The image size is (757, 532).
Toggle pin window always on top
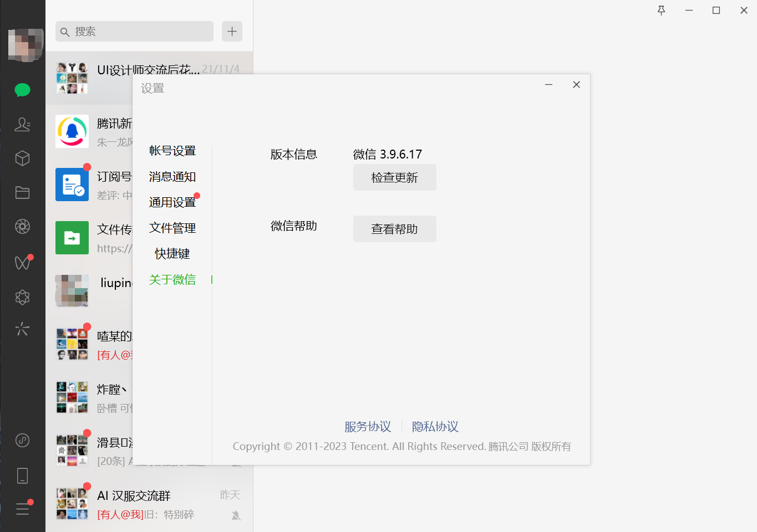661,10
